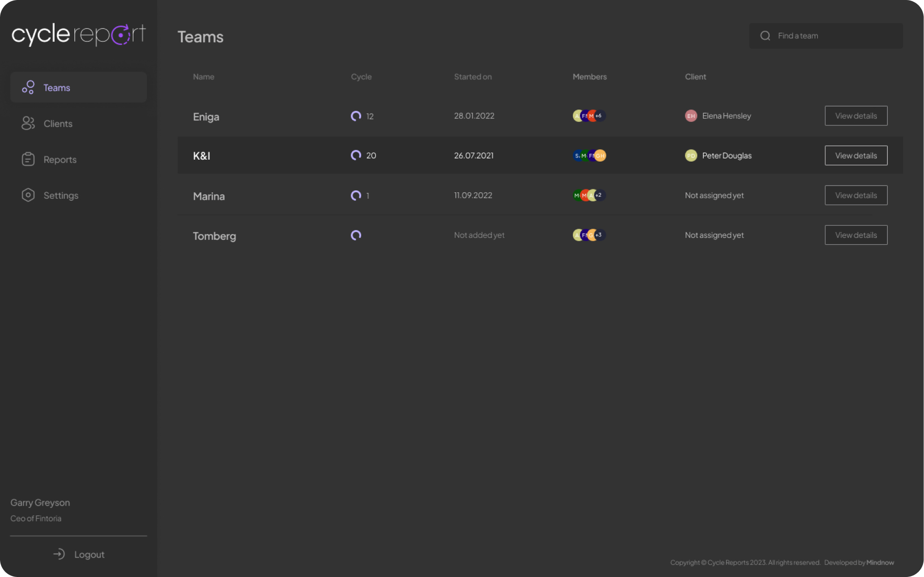Image resolution: width=924 pixels, height=577 pixels.
Task: Click the Reports sidebar icon
Action: (x=28, y=159)
